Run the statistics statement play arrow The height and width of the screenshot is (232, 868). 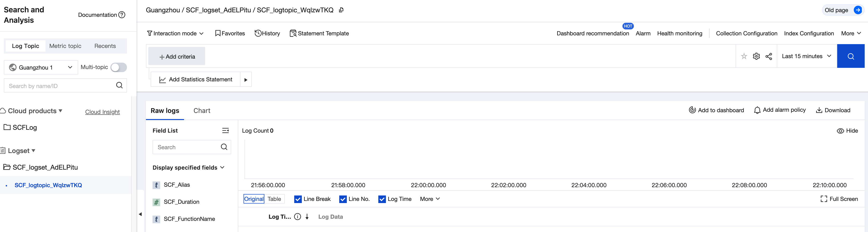[246, 79]
